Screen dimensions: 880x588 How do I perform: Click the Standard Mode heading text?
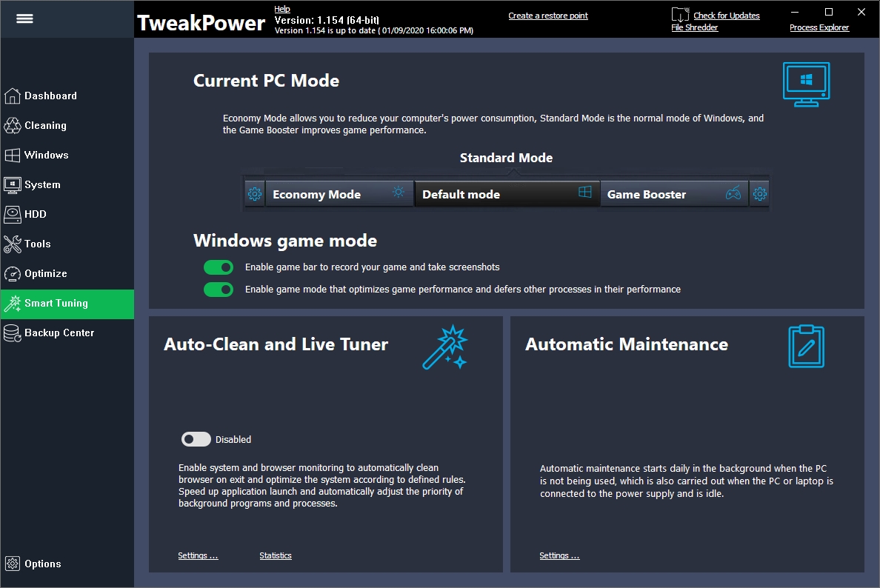(x=506, y=158)
